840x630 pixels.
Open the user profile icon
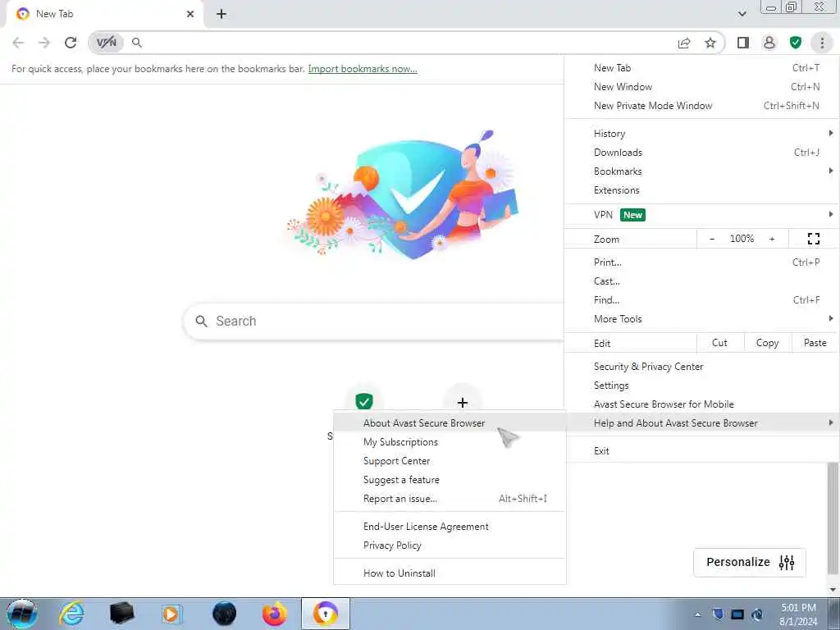(x=769, y=43)
